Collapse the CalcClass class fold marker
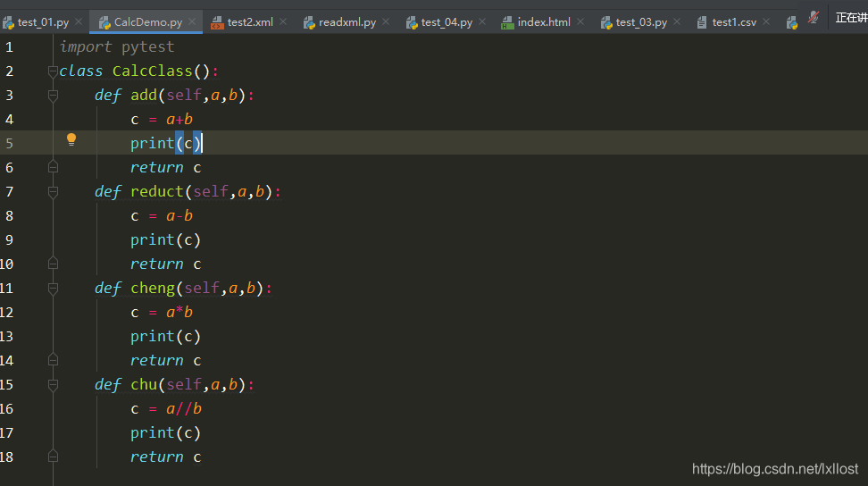 pos(53,71)
